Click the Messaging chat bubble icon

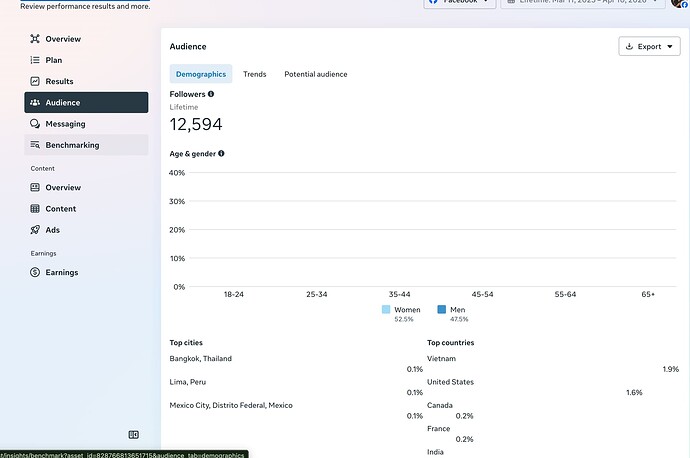pos(35,124)
